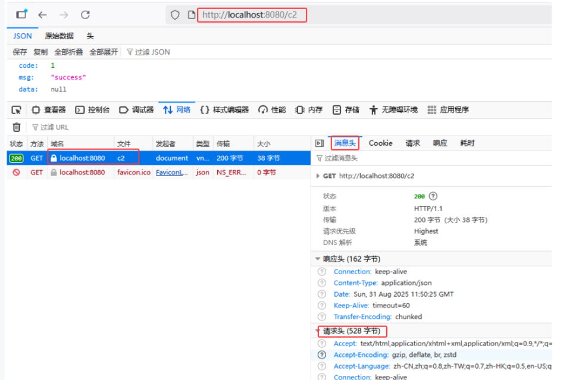The width and height of the screenshot is (588, 380).
Task: Open the Cookie tab in request details
Action: click(380, 143)
